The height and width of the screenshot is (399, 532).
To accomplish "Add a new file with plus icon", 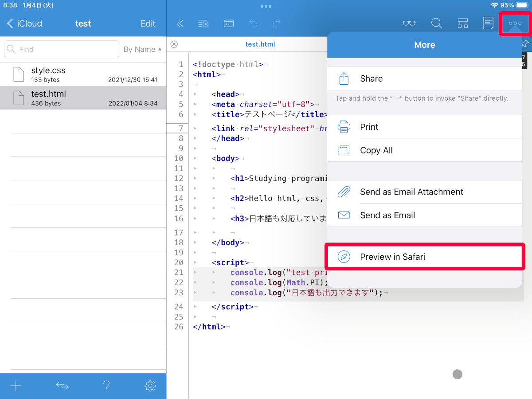I will [x=16, y=386].
